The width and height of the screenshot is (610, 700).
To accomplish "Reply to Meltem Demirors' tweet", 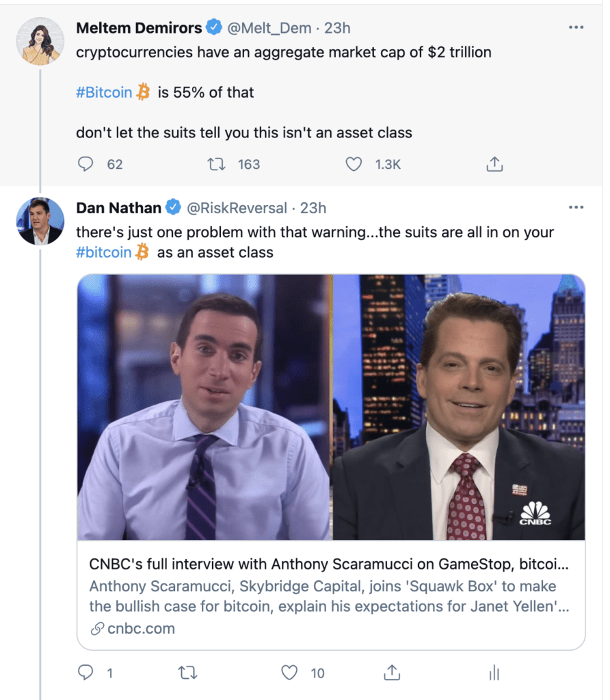I will (85, 164).
